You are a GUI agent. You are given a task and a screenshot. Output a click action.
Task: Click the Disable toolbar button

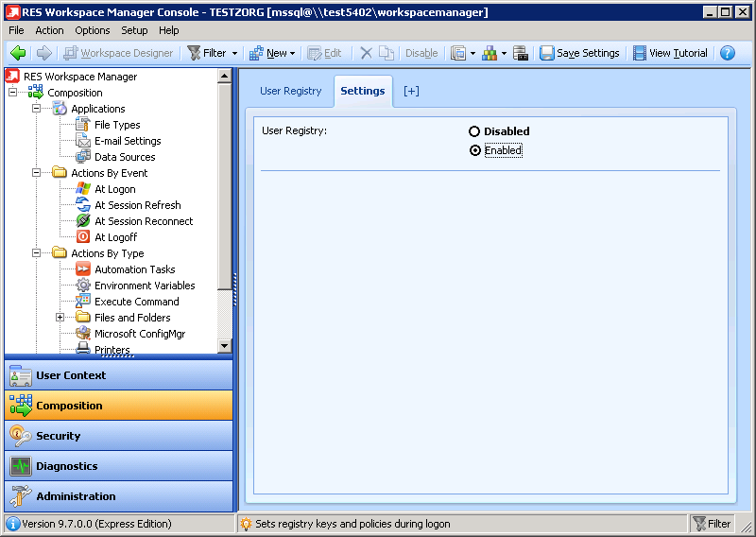(x=421, y=53)
